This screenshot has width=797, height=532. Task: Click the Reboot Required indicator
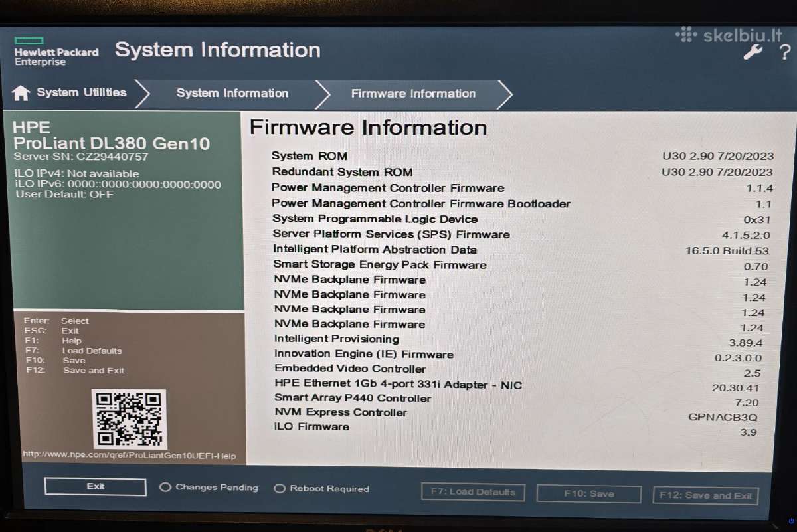click(321, 488)
